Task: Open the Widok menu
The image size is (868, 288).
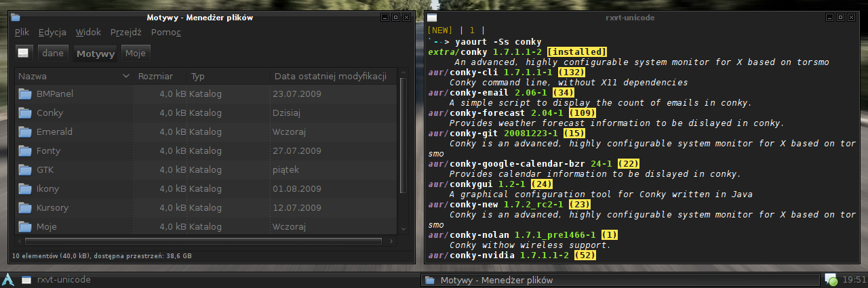Action: 88,32
